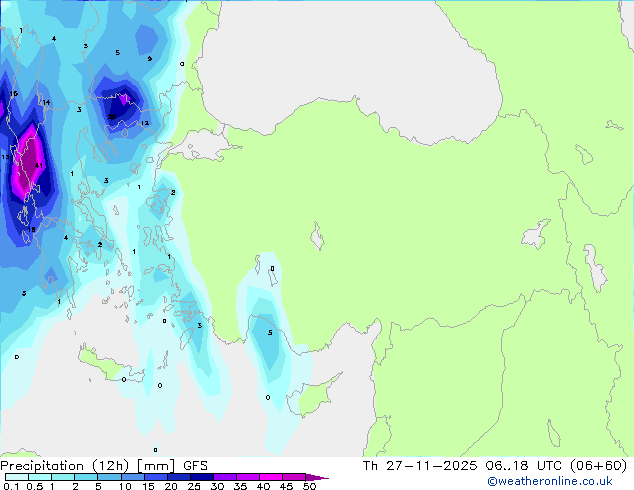
Task: Click the 2–5 mm legend color box
Action: (x=86, y=477)
